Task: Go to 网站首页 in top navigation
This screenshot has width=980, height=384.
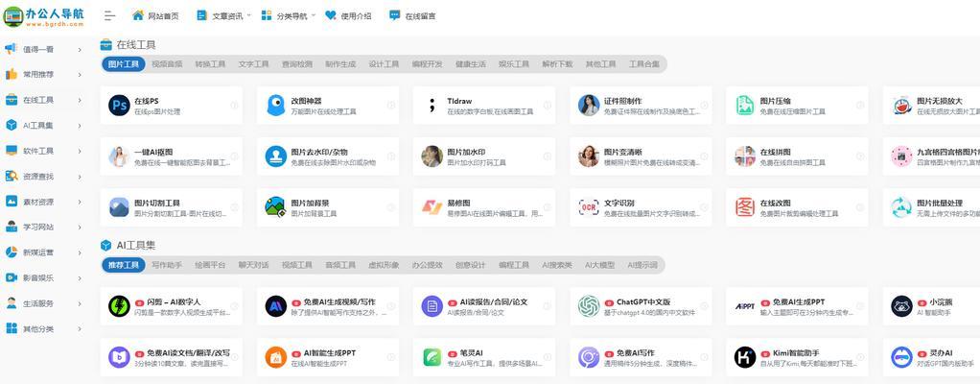Action: pos(155,16)
